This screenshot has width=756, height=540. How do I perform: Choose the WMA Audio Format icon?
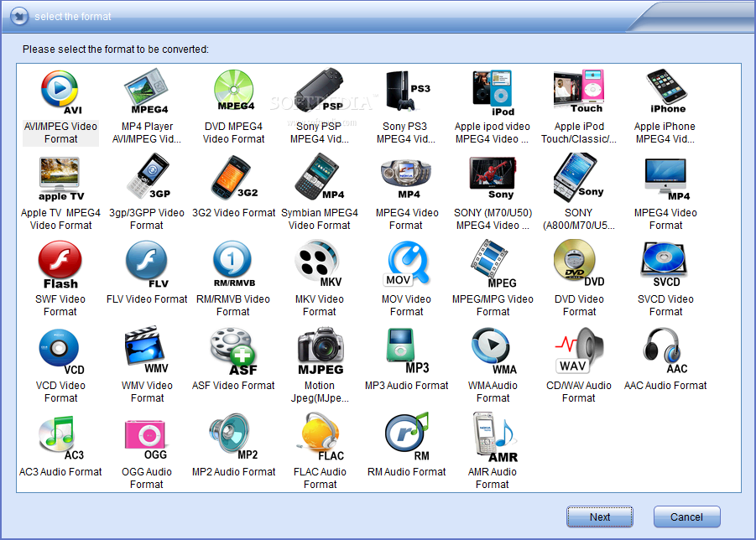point(493,351)
